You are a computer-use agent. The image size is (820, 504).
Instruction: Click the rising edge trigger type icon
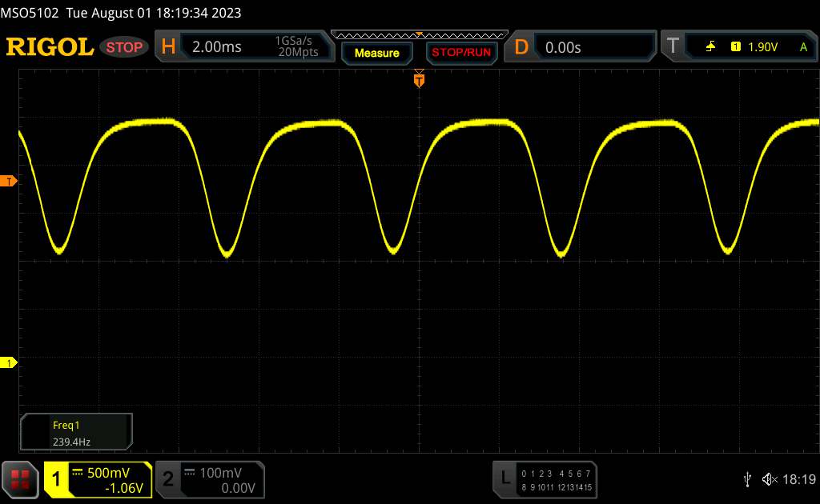(x=710, y=47)
